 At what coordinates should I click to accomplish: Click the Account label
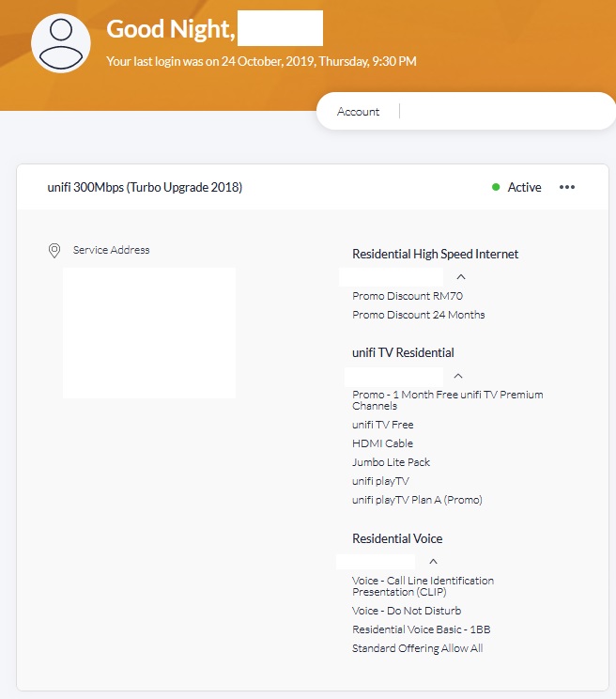pyautogui.click(x=358, y=112)
